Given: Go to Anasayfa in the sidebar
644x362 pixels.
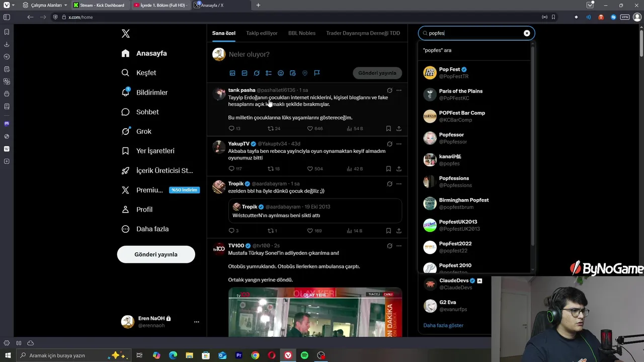Looking at the screenshot, I should click(144, 53).
